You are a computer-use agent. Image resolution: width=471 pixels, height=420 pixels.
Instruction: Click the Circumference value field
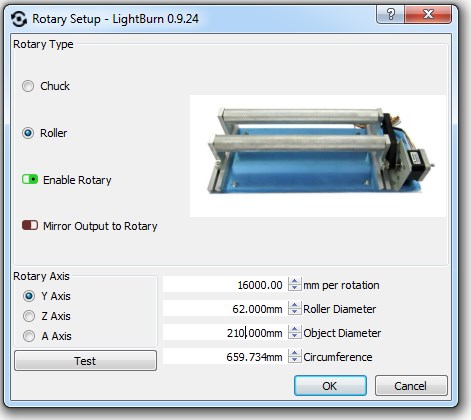pos(225,357)
